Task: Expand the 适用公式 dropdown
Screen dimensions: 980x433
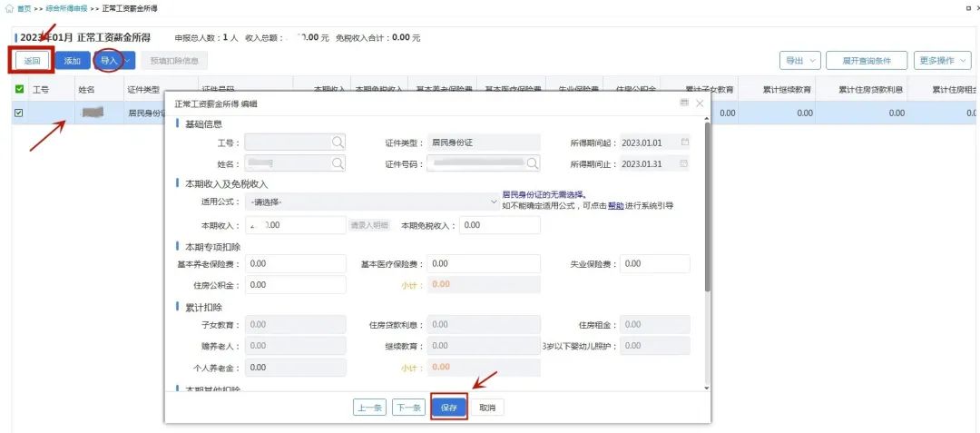Action: pyautogui.click(x=493, y=201)
